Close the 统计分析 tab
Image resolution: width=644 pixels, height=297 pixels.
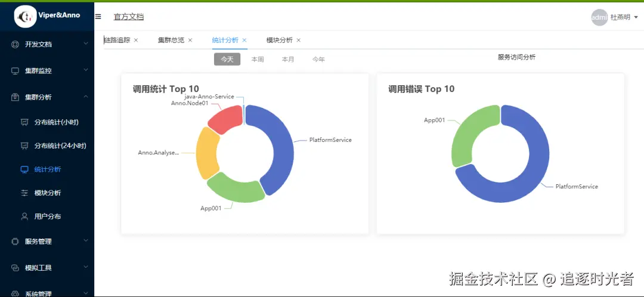pos(244,40)
